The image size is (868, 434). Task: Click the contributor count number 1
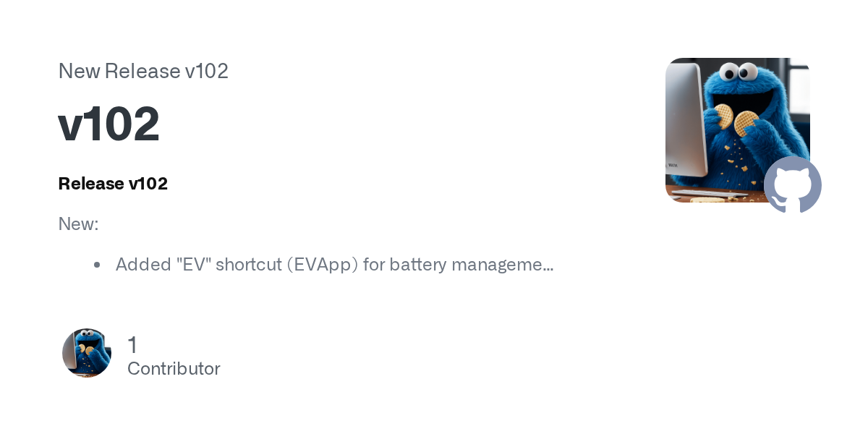[x=132, y=345]
